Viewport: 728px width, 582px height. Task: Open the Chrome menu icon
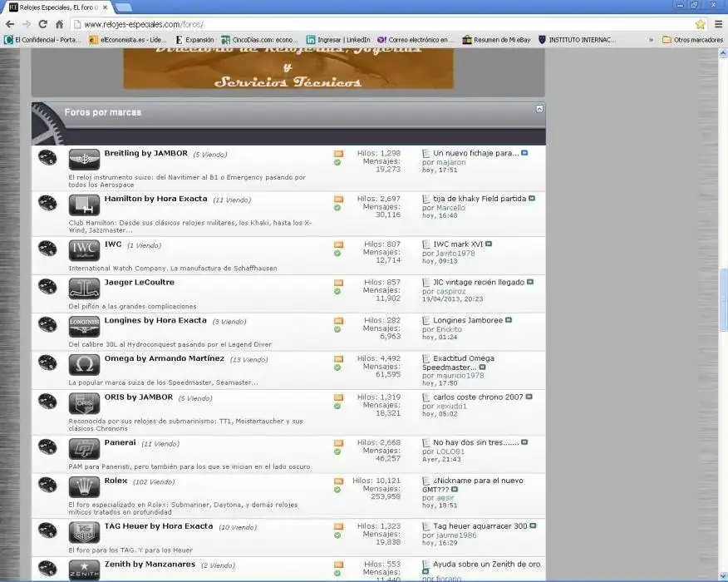click(x=718, y=24)
